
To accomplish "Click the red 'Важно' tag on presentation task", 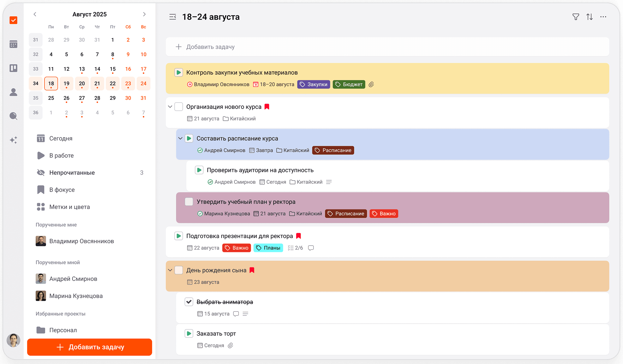I will point(237,248).
